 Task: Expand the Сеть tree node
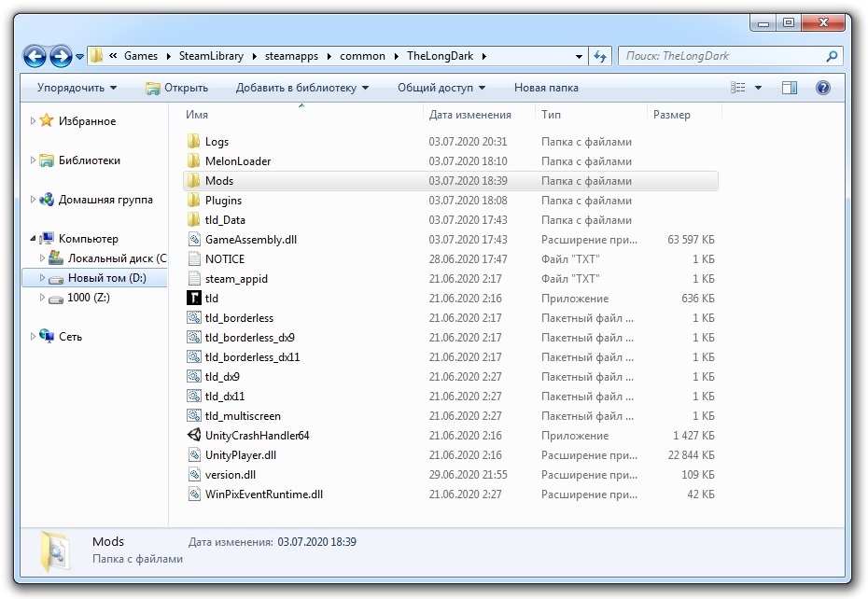click(x=33, y=336)
